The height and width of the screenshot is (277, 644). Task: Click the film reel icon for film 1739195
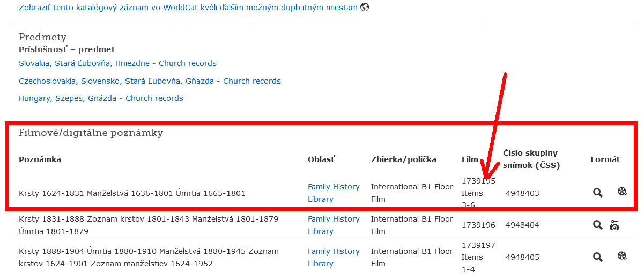point(622,191)
